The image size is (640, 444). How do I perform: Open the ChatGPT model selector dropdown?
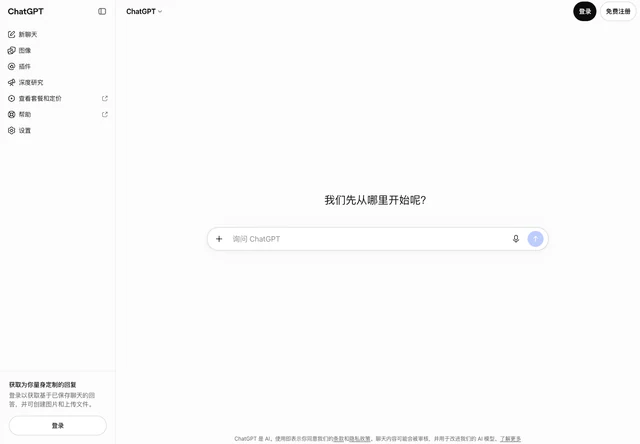pos(144,11)
